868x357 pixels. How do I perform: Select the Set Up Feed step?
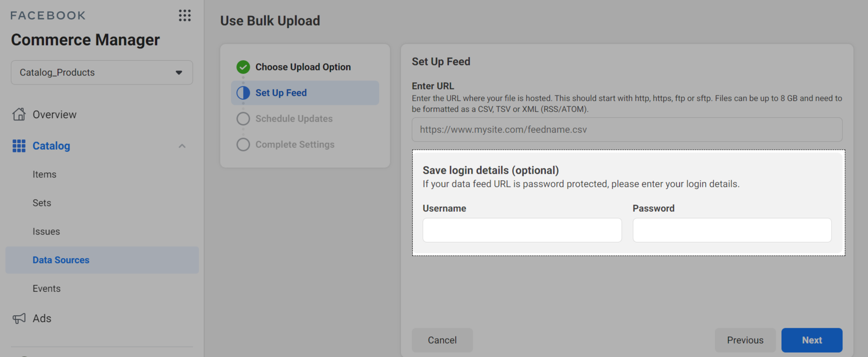305,93
